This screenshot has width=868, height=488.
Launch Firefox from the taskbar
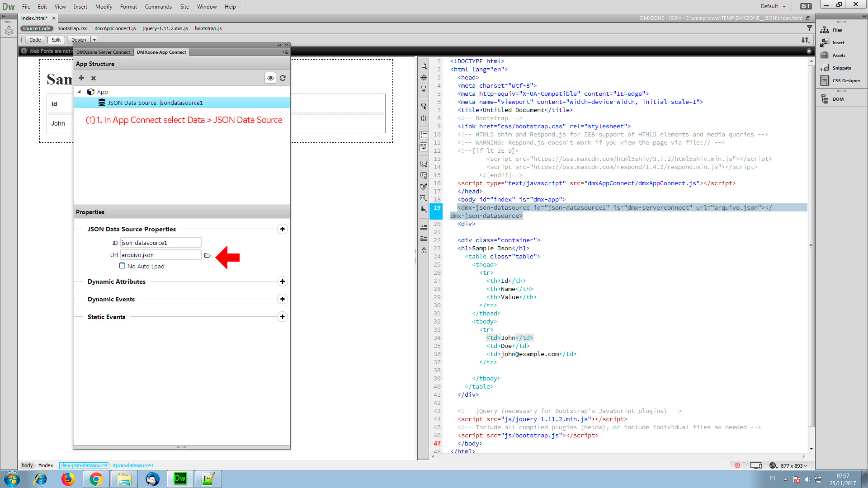(x=68, y=479)
